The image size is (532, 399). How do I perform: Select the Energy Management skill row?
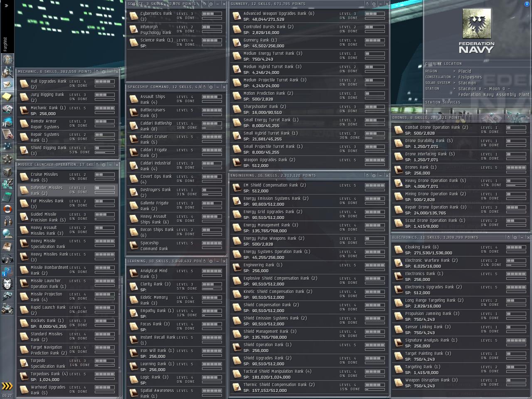(x=309, y=228)
